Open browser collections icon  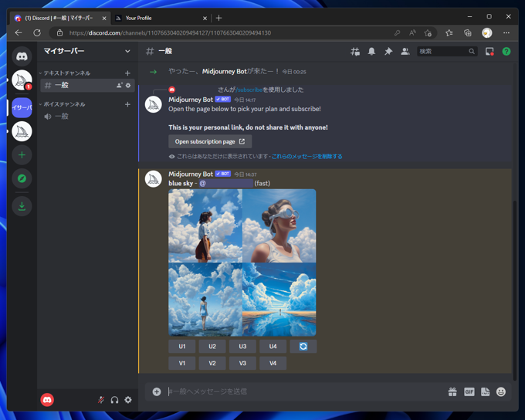point(468,33)
